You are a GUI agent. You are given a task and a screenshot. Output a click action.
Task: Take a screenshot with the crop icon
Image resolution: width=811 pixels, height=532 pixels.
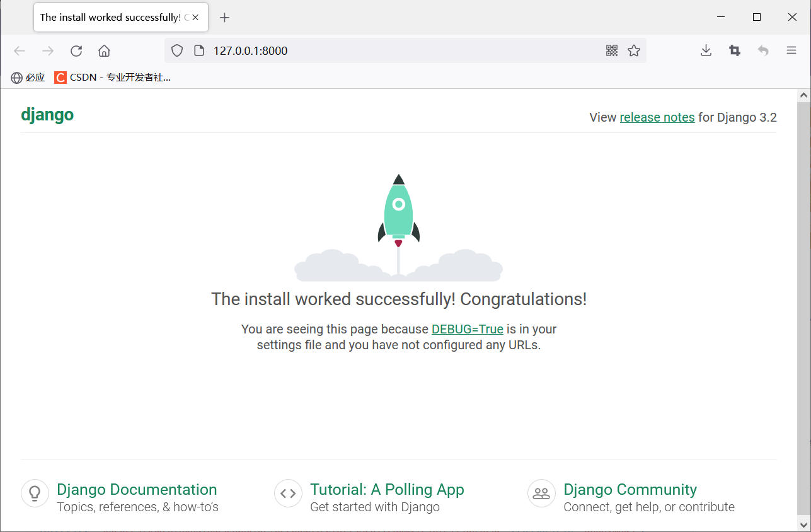[x=735, y=50]
